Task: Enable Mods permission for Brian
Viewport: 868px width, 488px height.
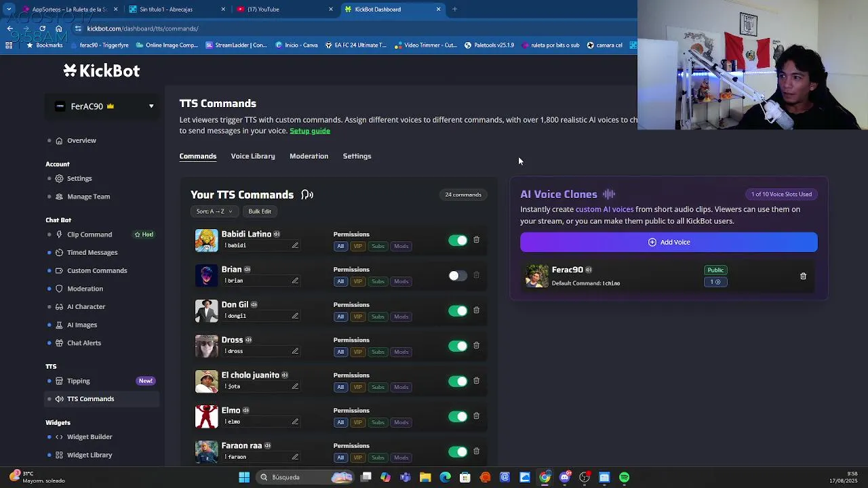Action: click(x=401, y=281)
